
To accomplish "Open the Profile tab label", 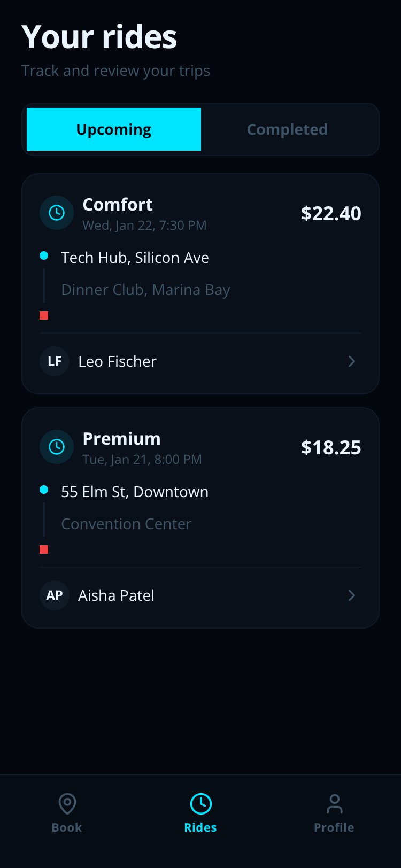I will [334, 827].
